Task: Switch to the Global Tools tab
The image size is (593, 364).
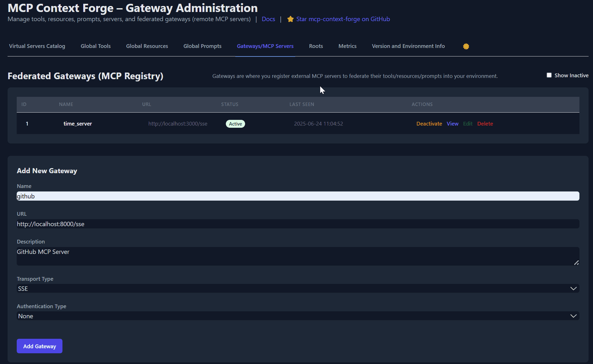Action: (x=96, y=46)
